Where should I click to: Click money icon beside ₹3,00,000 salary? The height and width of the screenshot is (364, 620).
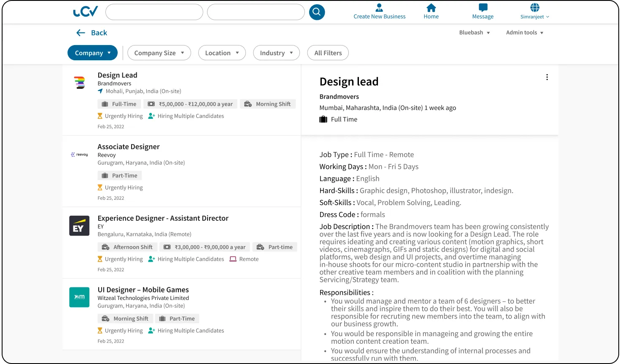click(x=167, y=247)
